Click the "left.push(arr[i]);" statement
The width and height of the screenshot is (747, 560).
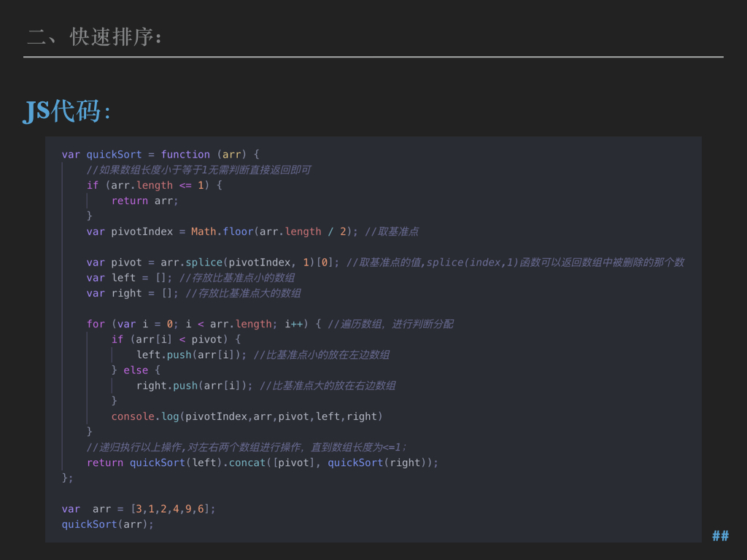(191, 354)
